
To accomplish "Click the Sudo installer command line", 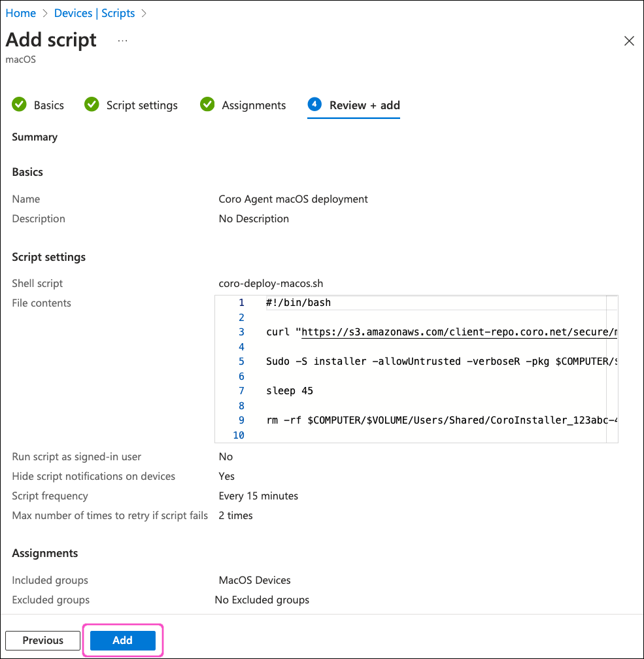I will (x=441, y=362).
